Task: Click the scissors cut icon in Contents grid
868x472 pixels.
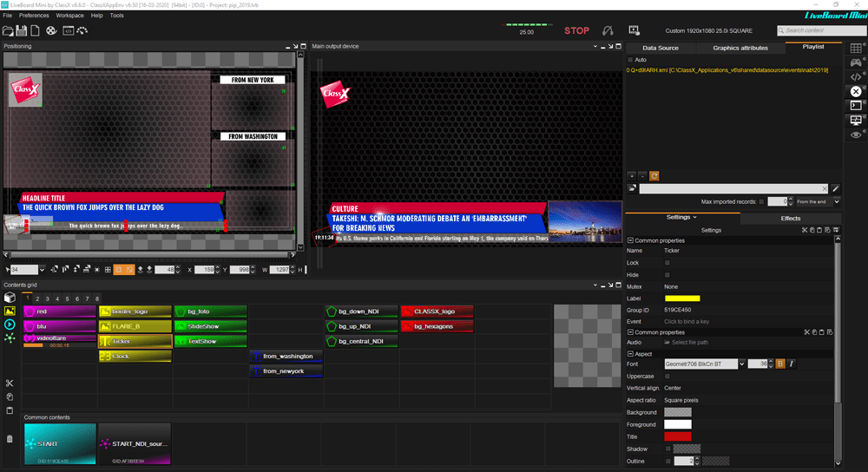Action: pos(10,383)
